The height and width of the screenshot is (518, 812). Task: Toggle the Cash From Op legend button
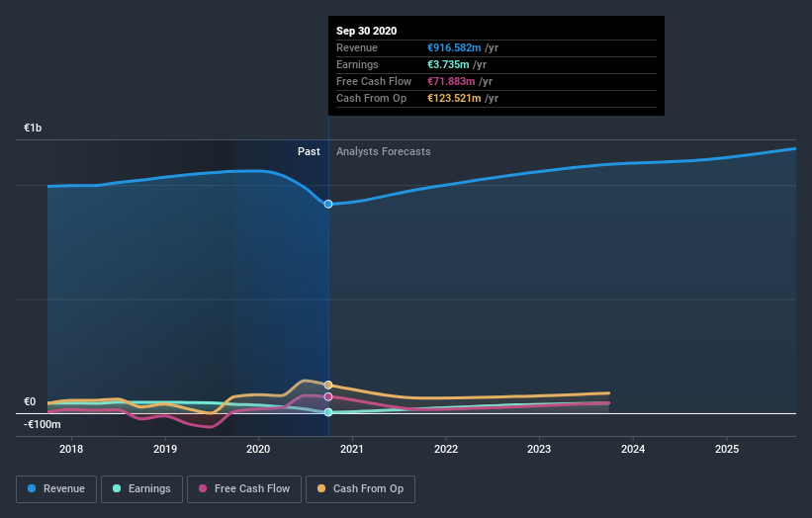coord(360,489)
